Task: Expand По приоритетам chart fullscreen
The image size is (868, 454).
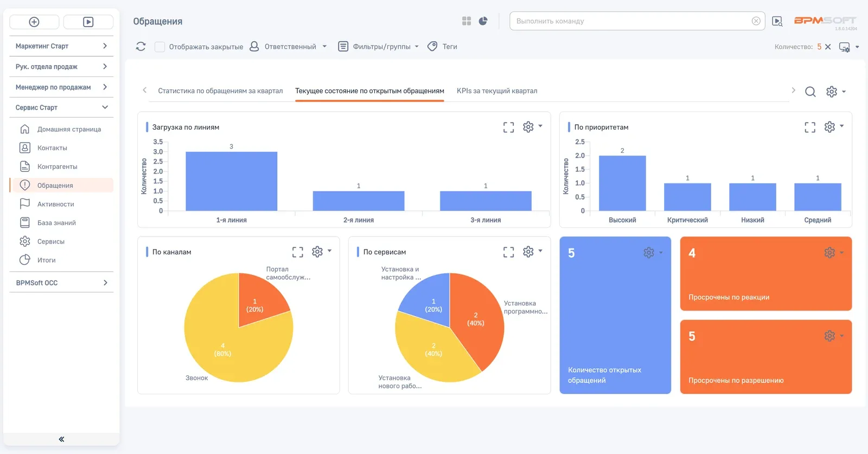Action: 810,127
